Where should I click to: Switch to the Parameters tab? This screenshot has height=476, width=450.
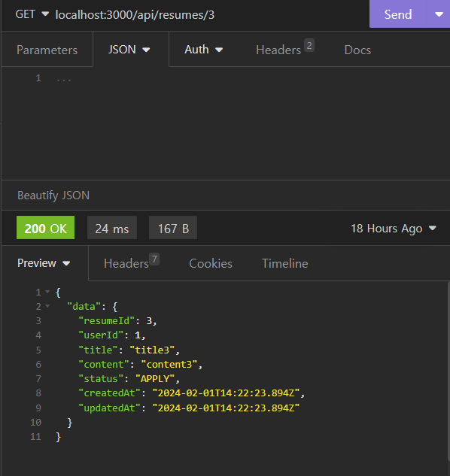[x=47, y=50]
